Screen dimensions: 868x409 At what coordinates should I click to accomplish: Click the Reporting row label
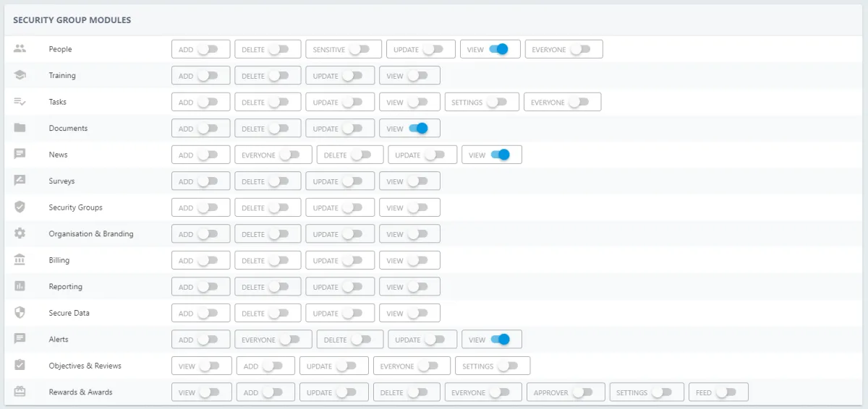(x=66, y=287)
